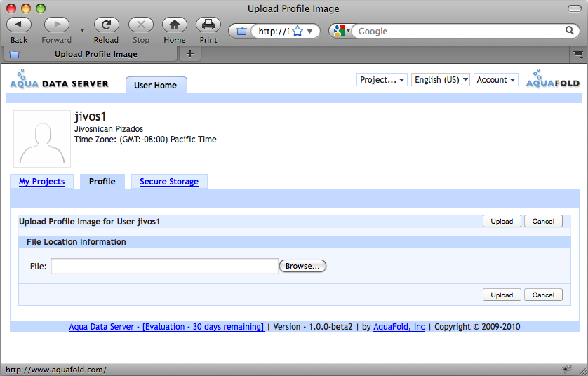Click the Time Zone Pacific Time text
Screen dimensions: 588x376
tap(145, 140)
